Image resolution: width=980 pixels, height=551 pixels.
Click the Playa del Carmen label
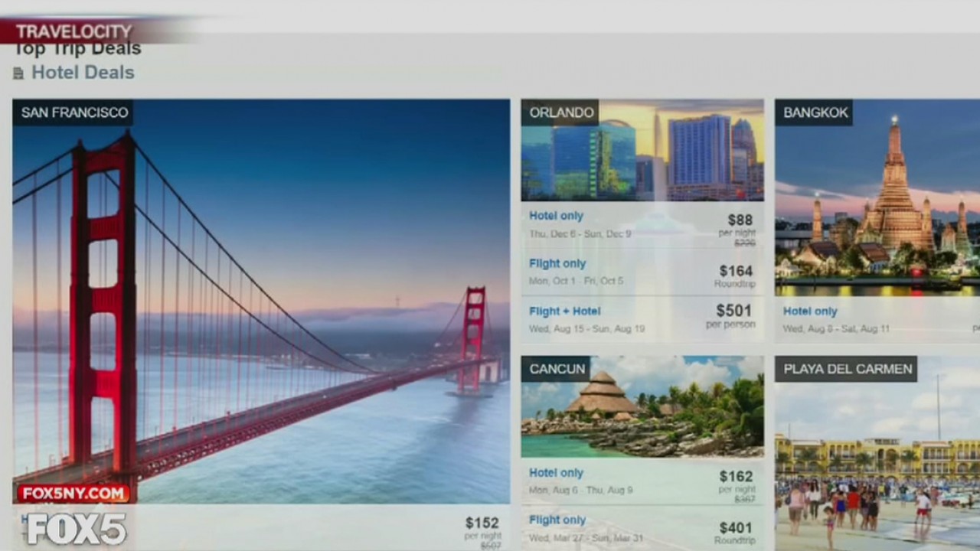(848, 369)
